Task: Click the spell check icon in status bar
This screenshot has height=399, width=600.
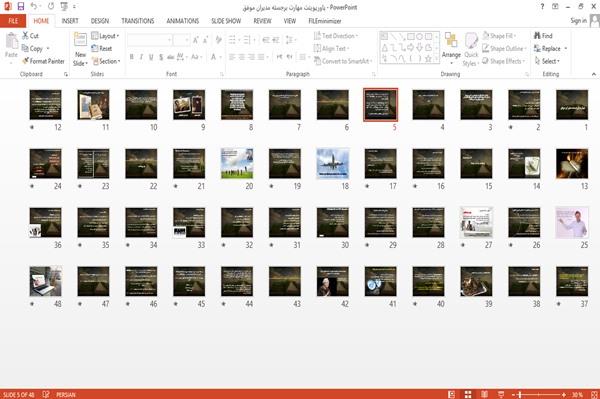Action: (x=46, y=394)
